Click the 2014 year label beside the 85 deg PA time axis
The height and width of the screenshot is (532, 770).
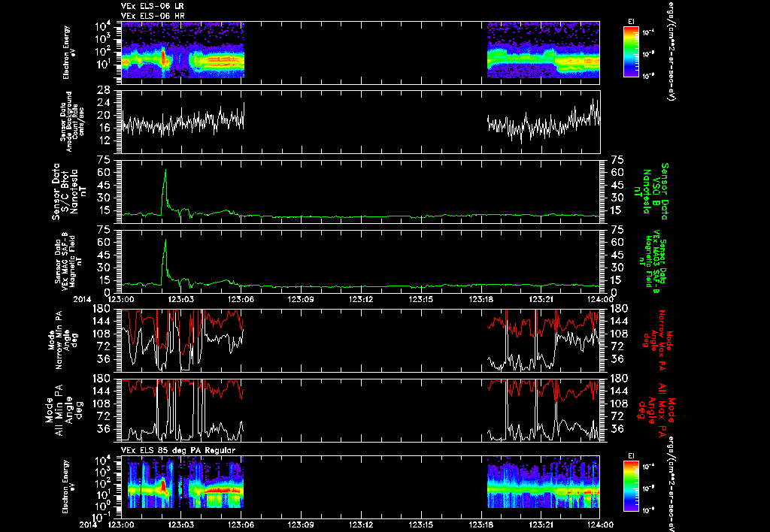point(87,524)
